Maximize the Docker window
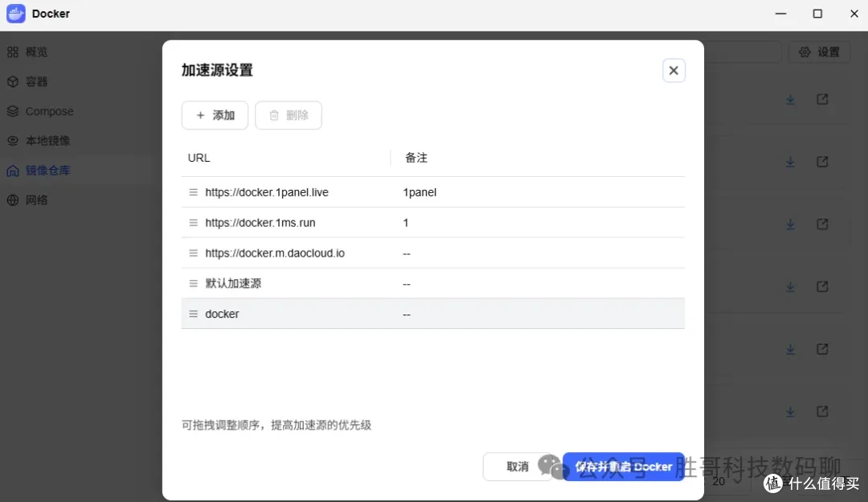Image resolution: width=868 pixels, height=502 pixels. point(817,14)
